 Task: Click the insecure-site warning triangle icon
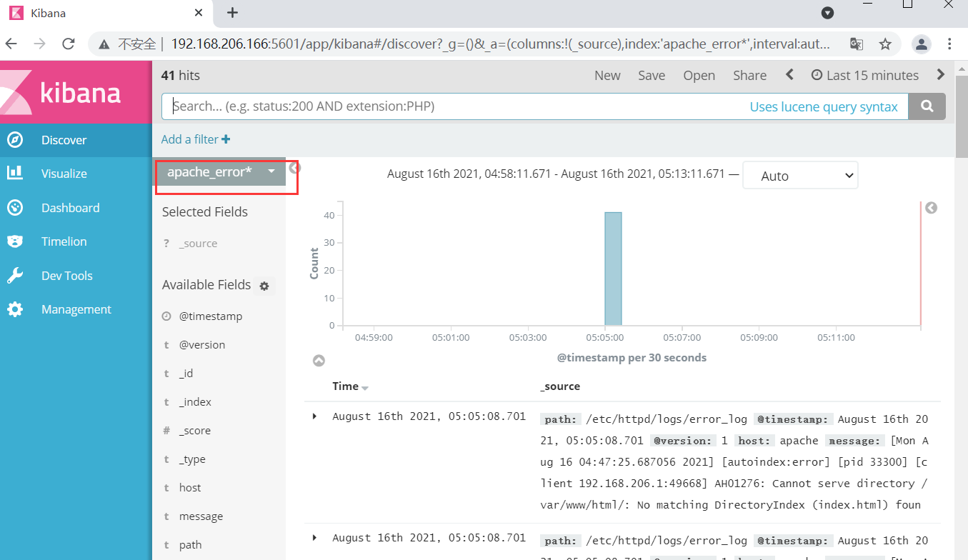click(x=104, y=44)
